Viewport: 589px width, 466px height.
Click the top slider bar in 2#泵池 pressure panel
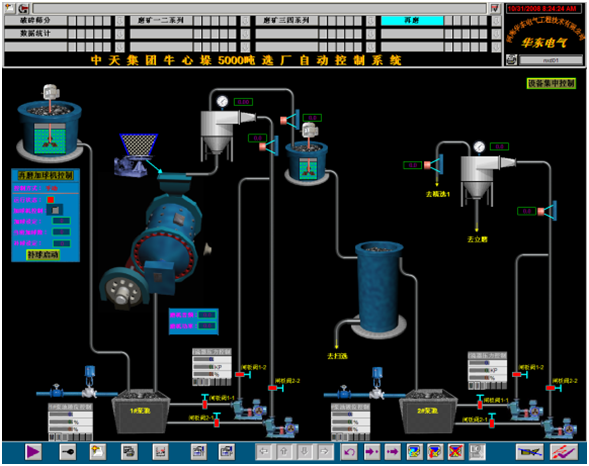pos(487,363)
